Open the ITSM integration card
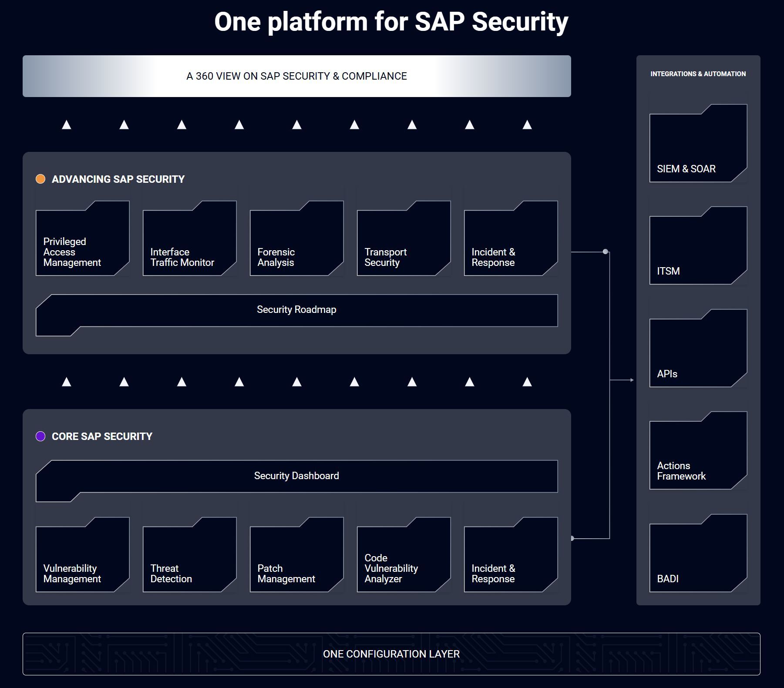This screenshot has height=688, width=784. (x=698, y=245)
